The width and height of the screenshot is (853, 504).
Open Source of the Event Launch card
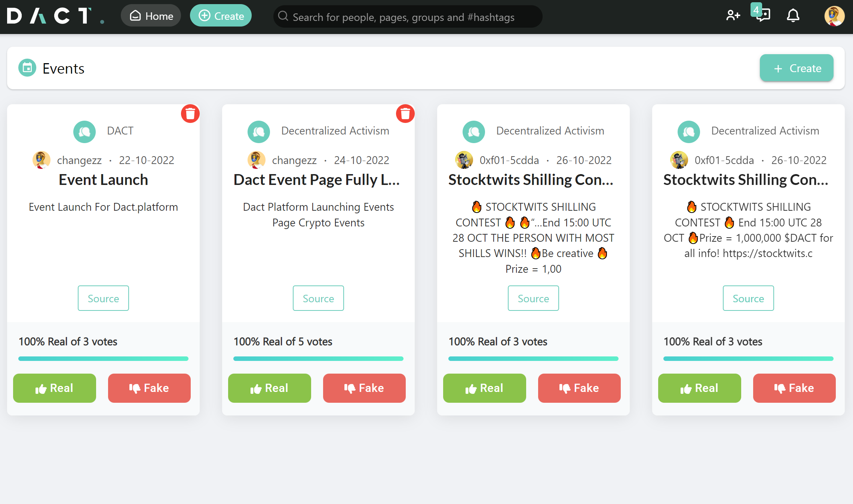[103, 298]
